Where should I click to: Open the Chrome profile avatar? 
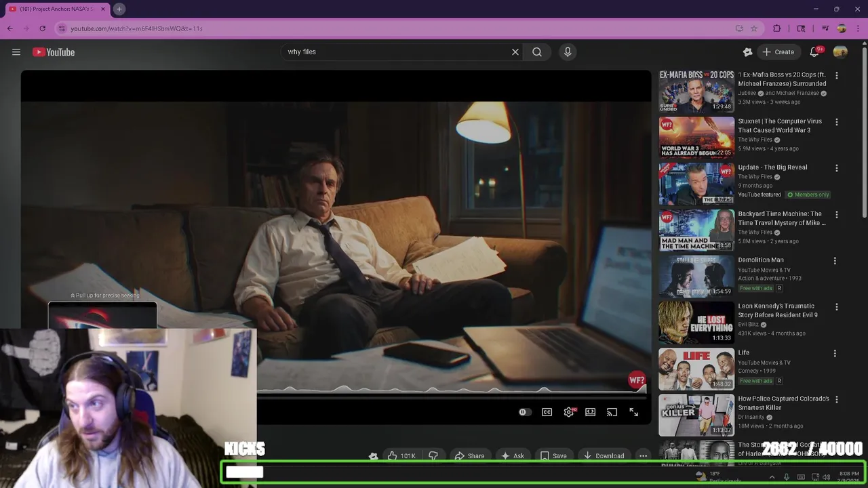[842, 28]
